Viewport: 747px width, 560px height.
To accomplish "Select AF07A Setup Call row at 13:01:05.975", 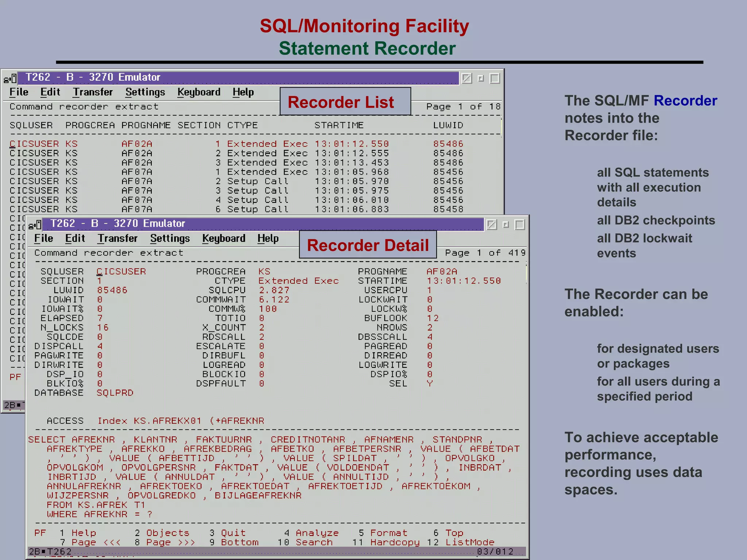I will click(x=236, y=191).
